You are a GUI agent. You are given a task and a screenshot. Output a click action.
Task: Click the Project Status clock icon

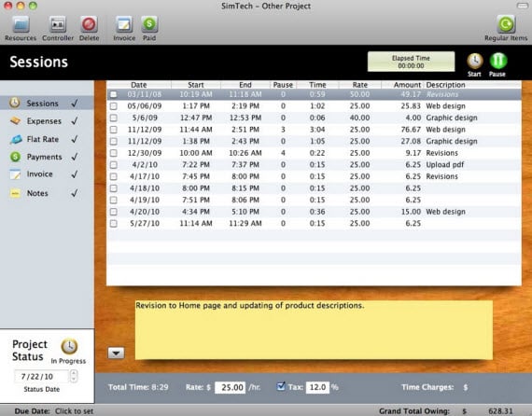(69, 346)
